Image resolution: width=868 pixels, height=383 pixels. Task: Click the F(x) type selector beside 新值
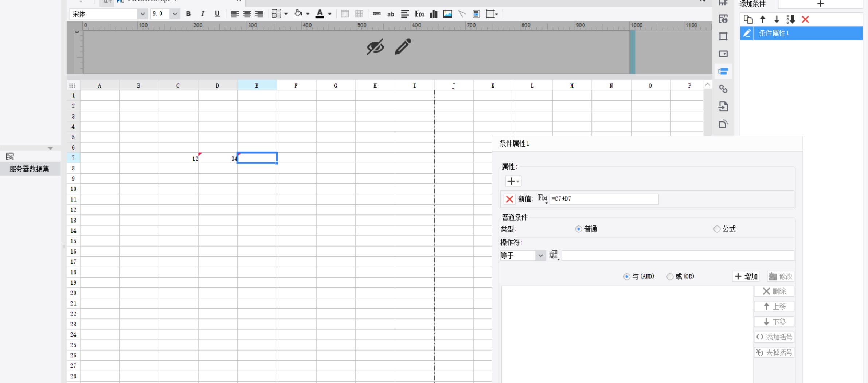543,198
